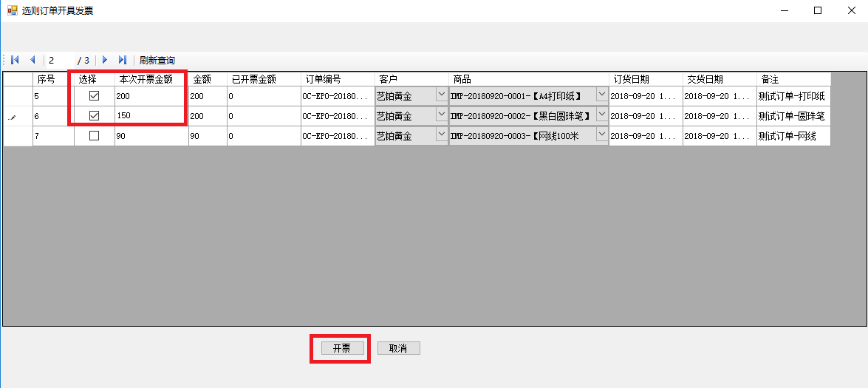Check the 选择 checkbox for row 7
Screen dimensions: 868x388
94,135
